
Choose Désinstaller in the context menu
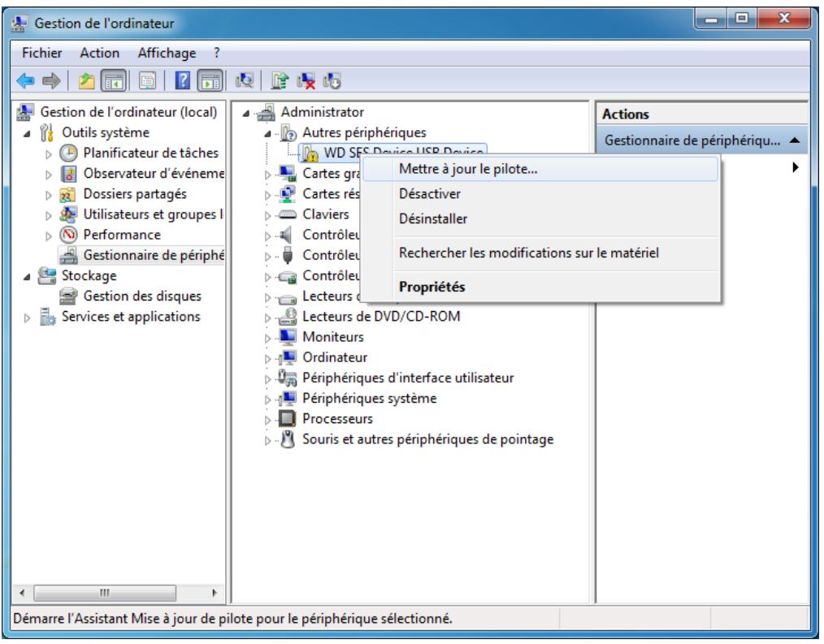(540, 218)
